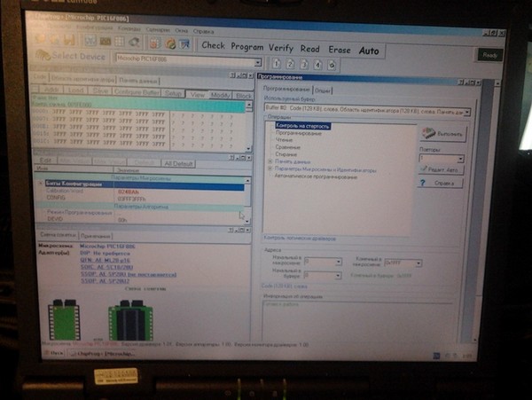Select the Стирание operation
Screen dimensions: 532x400
[x=286, y=154]
